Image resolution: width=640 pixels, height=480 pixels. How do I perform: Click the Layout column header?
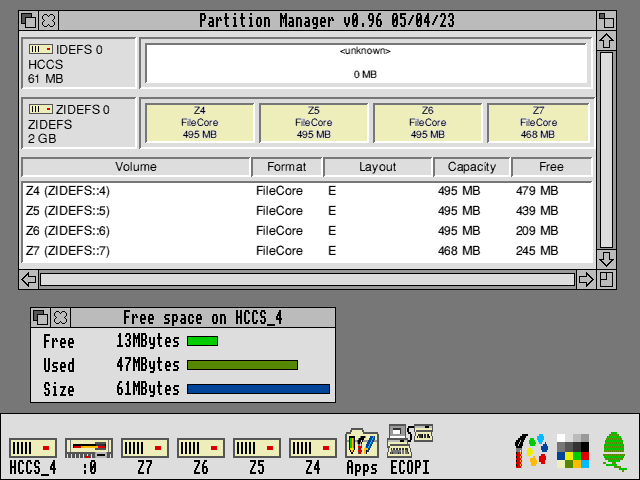[x=378, y=167]
